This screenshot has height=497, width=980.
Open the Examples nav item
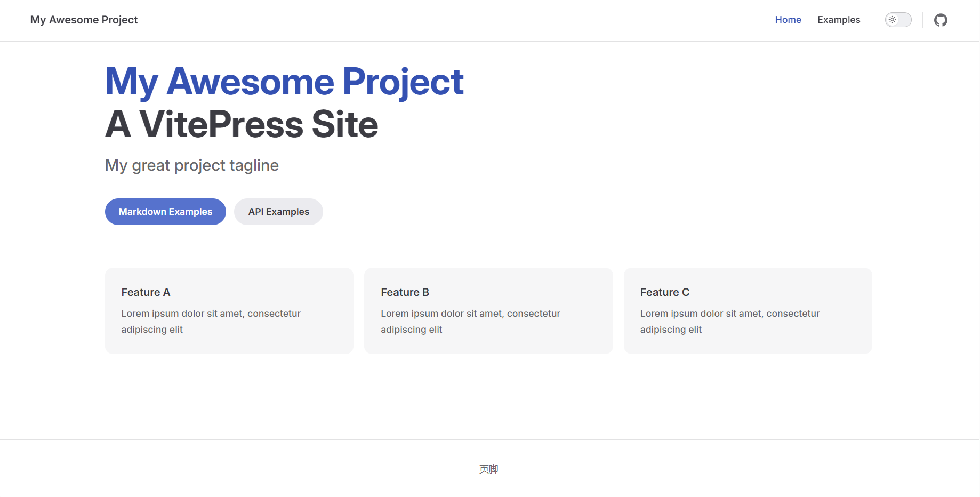point(839,20)
